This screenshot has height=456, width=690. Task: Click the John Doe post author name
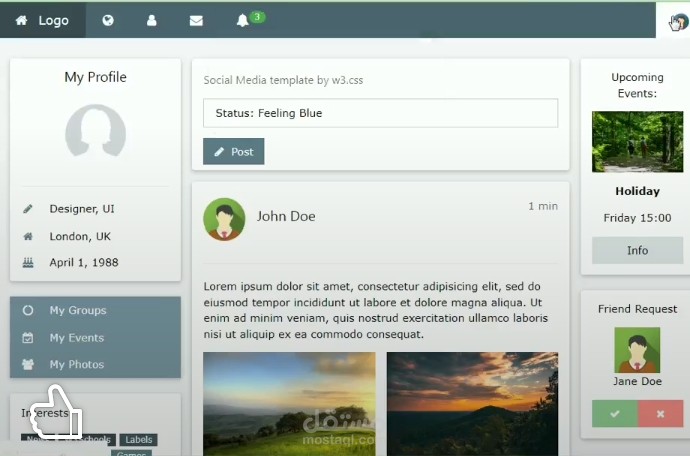tap(286, 216)
